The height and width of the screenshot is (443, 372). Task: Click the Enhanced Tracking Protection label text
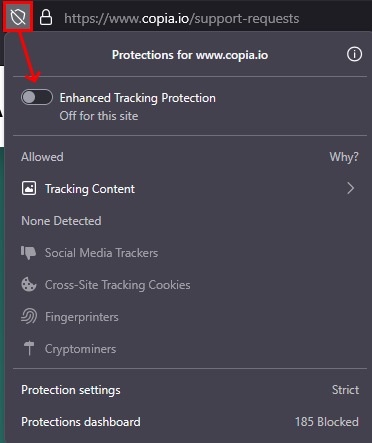pyautogui.click(x=138, y=98)
